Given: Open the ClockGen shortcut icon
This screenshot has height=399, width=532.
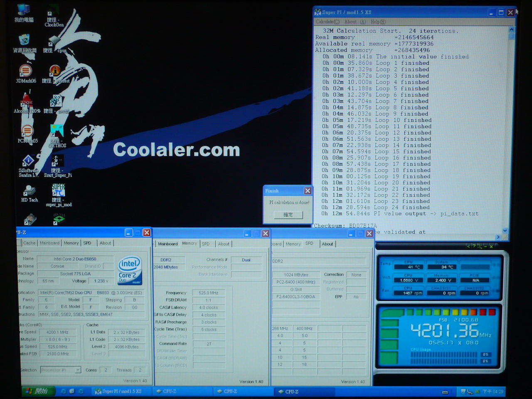Looking at the screenshot, I should (54, 16).
